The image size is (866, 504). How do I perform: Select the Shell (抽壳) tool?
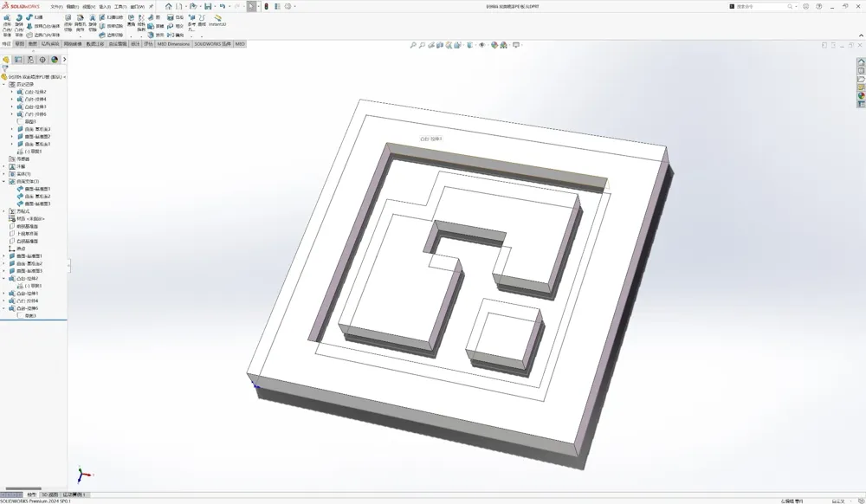pyautogui.click(x=154, y=35)
